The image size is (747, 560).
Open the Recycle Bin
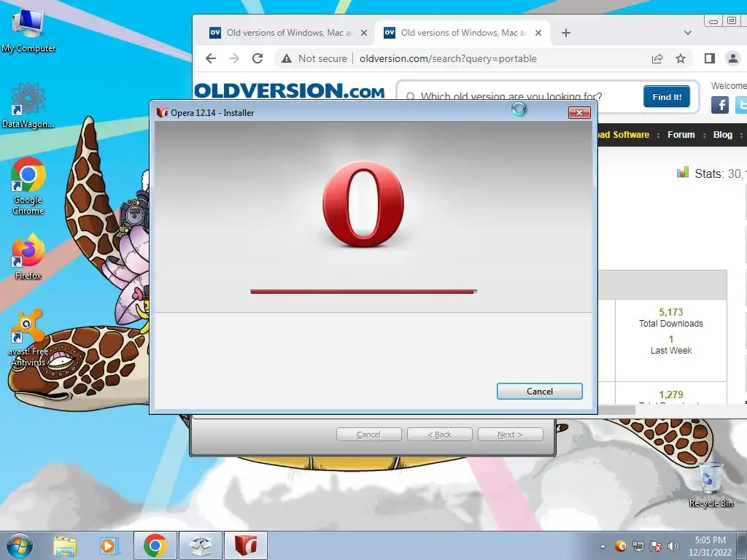pyautogui.click(x=711, y=484)
